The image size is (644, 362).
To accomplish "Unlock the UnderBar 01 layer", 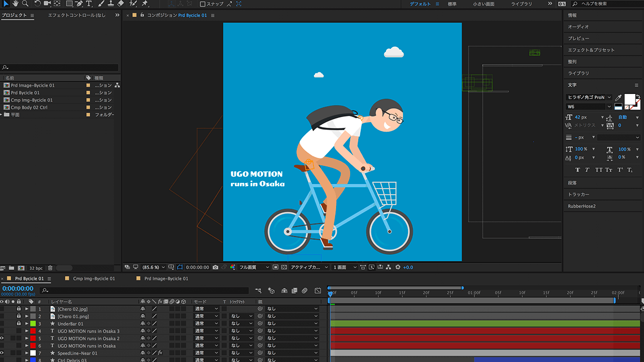I will point(19,324).
